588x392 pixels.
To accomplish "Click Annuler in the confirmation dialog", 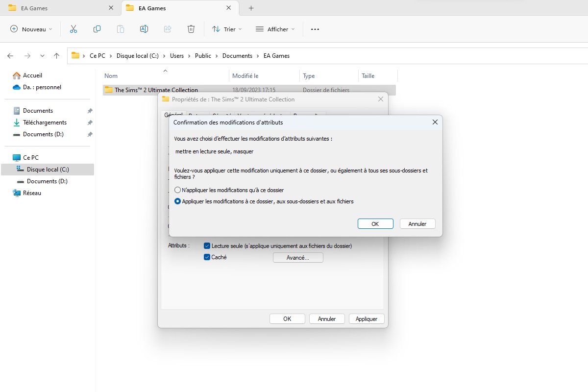I will (x=417, y=224).
